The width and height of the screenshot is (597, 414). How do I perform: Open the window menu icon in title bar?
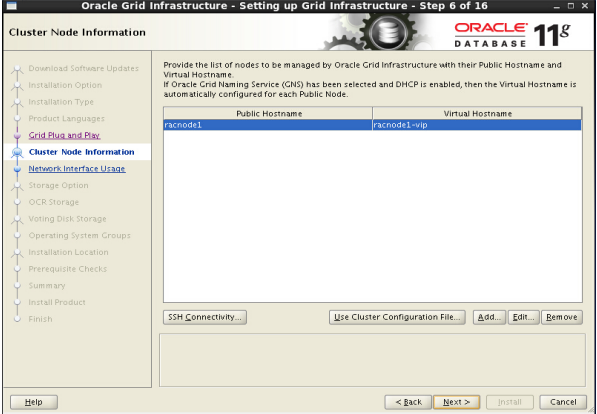[11, 6]
